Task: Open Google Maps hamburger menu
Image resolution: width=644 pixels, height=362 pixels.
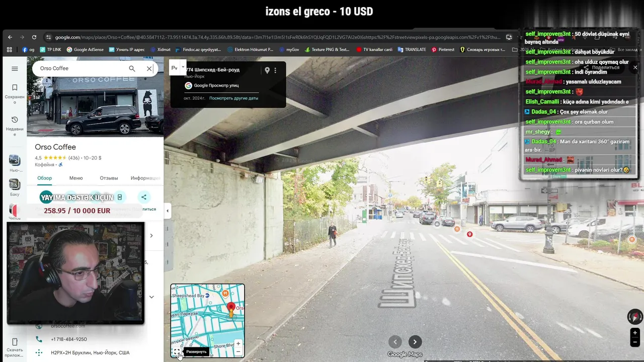Action: [15, 68]
